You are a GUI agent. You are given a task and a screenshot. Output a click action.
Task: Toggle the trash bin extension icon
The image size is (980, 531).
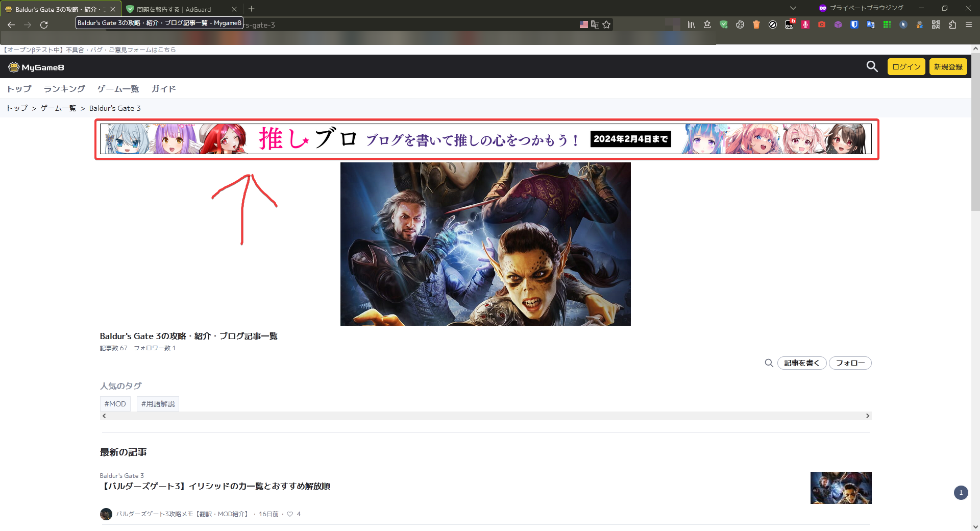[x=756, y=25]
